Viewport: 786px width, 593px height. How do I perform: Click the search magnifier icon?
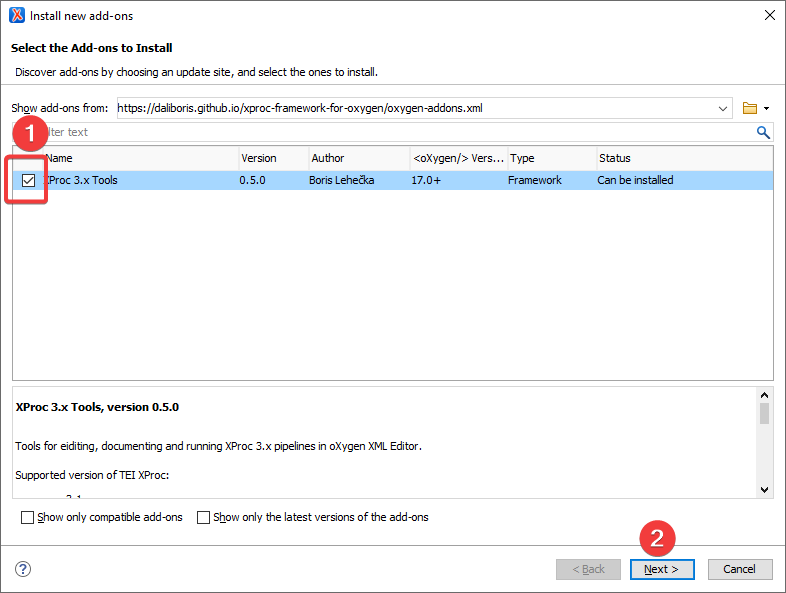763,132
